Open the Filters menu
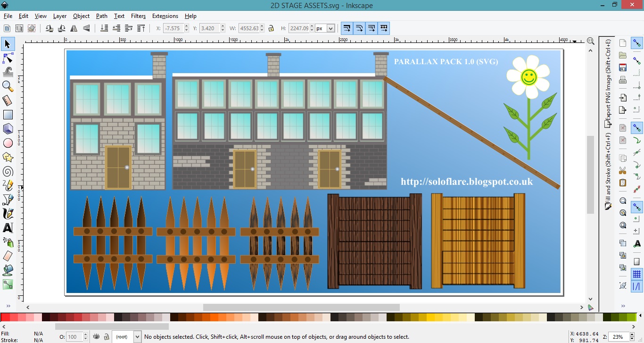Screen dimensions: 644x343 pyautogui.click(x=138, y=16)
